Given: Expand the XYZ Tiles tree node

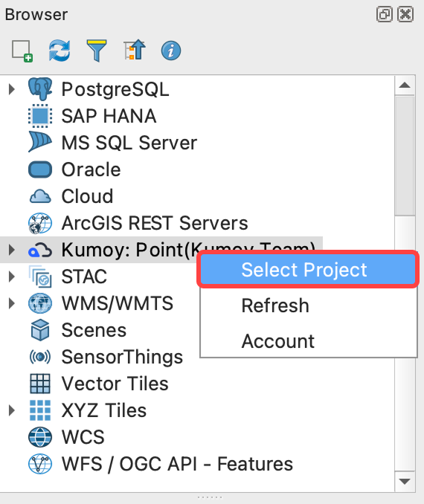Looking at the screenshot, I should 12,410.
